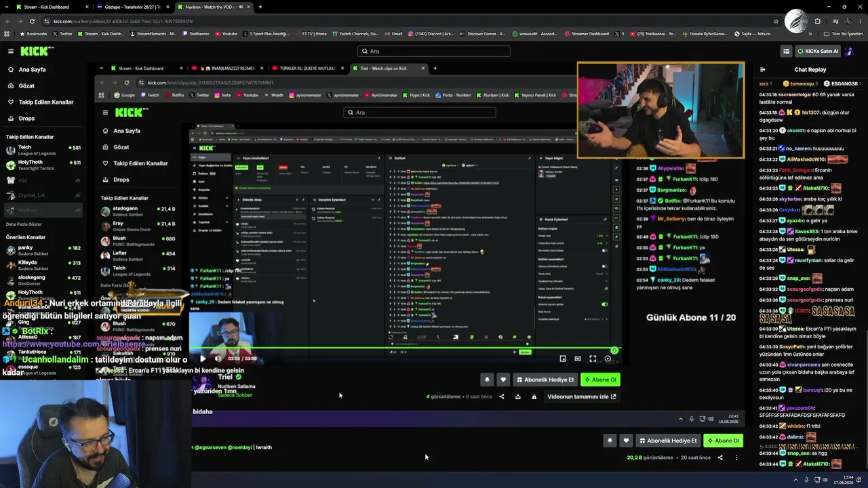Open the browser extensions puzzle icon

(817, 21)
